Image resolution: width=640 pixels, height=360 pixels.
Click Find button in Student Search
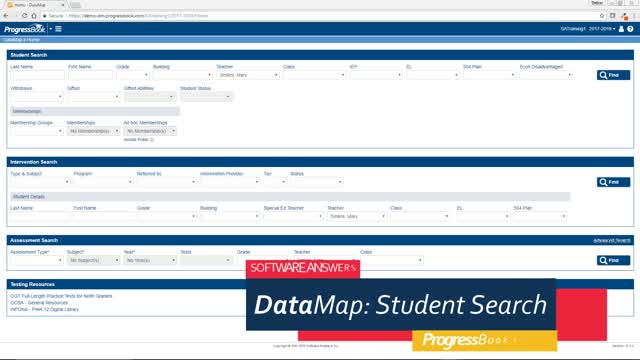(613, 75)
